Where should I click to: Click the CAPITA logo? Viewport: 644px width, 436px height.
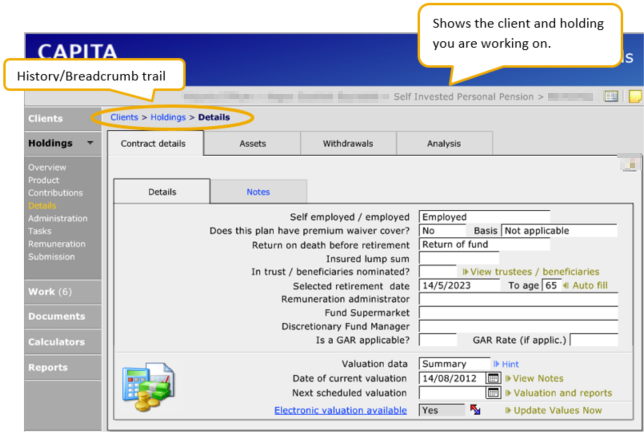pyautogui.click(x=77, y=52)
